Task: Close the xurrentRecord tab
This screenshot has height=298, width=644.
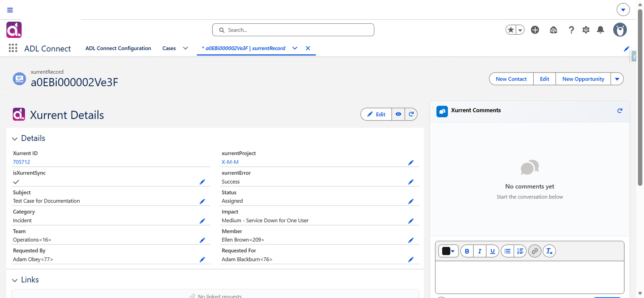Action: pyautogui.click(x=308, y=48)
